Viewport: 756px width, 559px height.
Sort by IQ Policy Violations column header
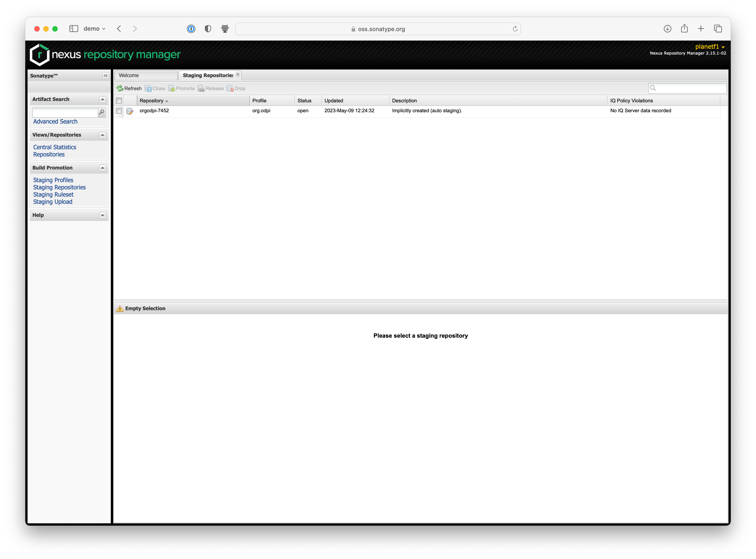point(664,101)
